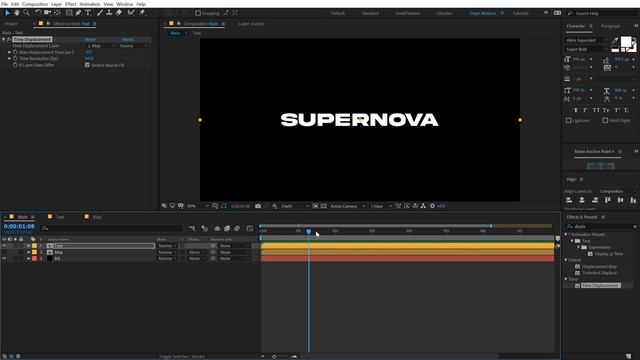Select the Brush tool
The width and height of the screenshot is (640, 360).
100,13
